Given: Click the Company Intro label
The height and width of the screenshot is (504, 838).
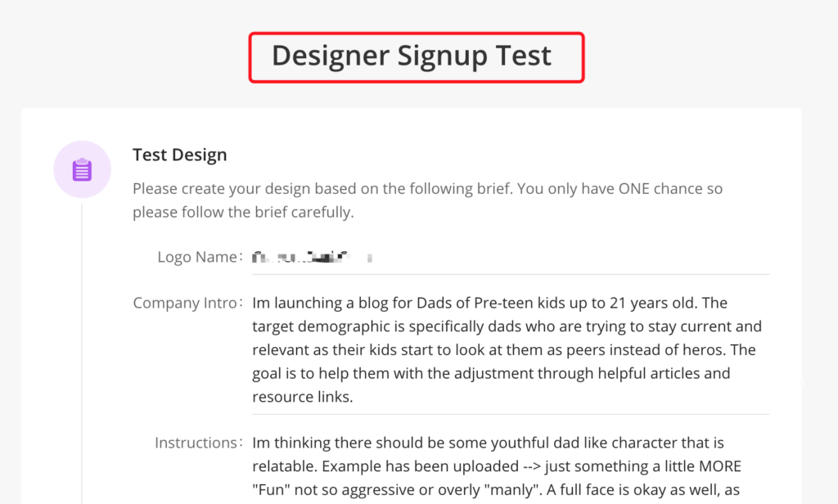Looking at the screenshot, I should [185, 303].
